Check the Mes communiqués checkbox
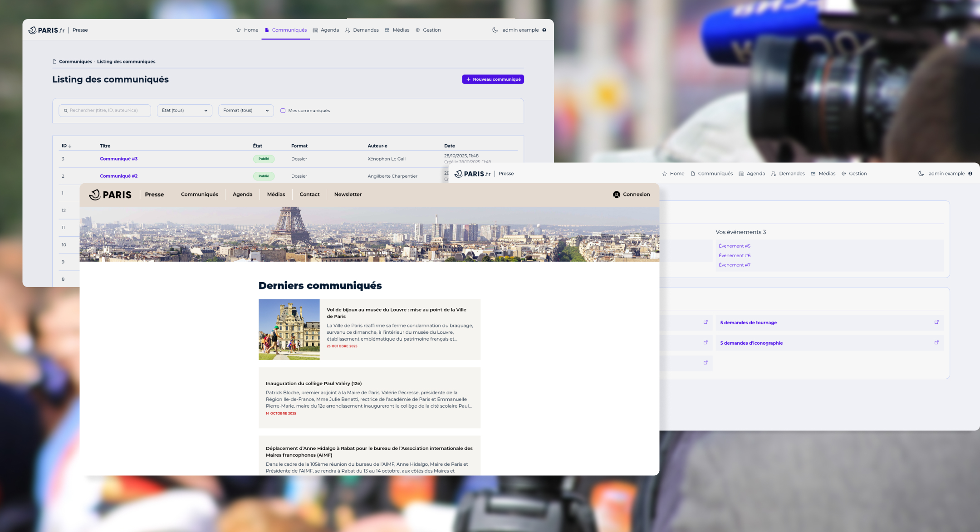The image size is (980, 532). pos(283,111)
